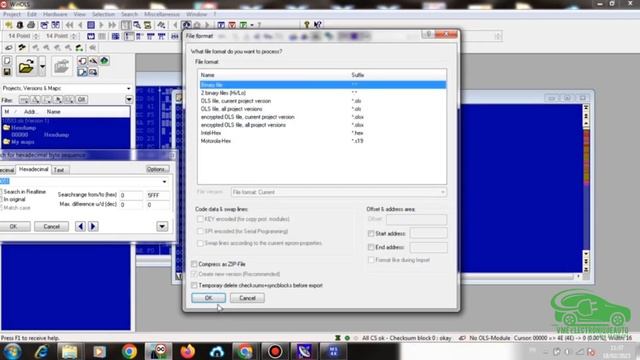Screen dimensions: 640x360
Task: Click the greyed folder export icon
Action: pos(61,66)
